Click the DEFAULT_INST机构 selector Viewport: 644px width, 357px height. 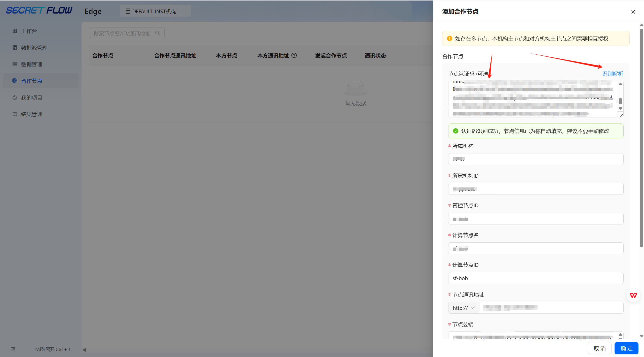(155, 11)
